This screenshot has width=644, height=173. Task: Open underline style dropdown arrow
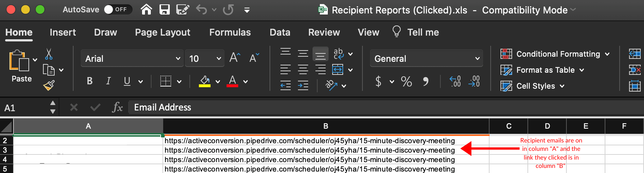point(141,82)
